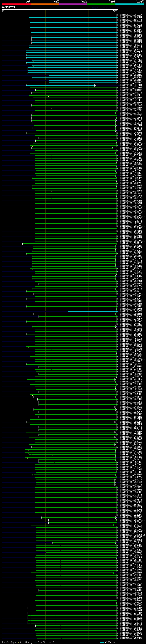Open hit UniRef100_Q8LD27
Image resolution: width=146 pixels, height=644 pixels.
131,15
